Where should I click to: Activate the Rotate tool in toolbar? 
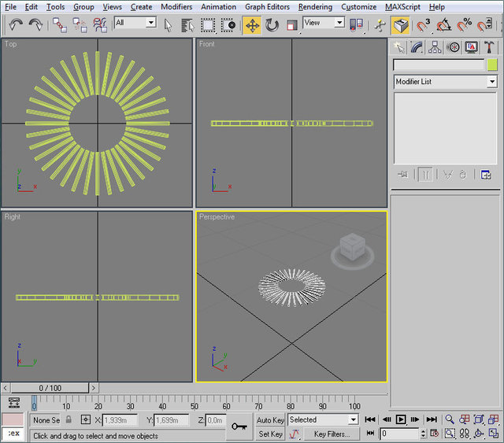tap(272, 25)
